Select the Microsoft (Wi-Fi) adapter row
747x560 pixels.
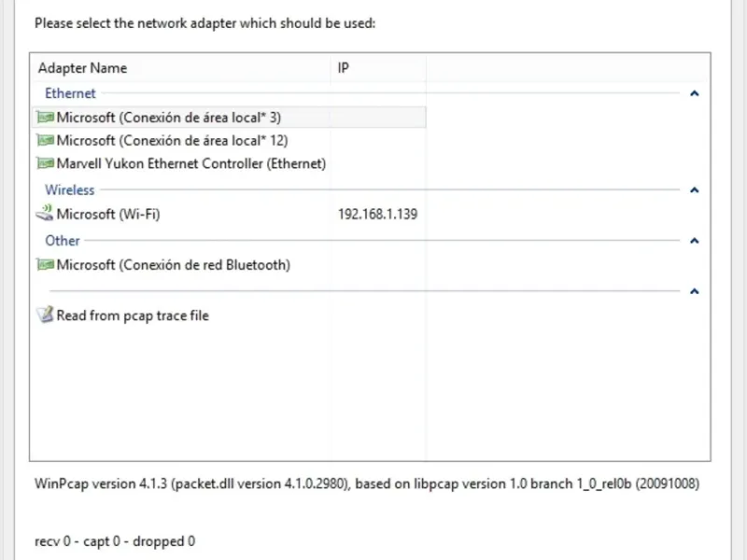point(229,214)
